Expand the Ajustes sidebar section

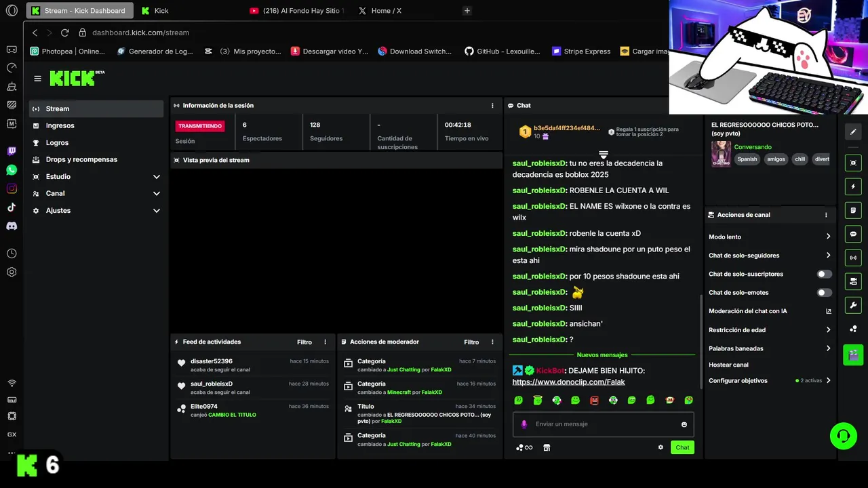coord(156,211)
